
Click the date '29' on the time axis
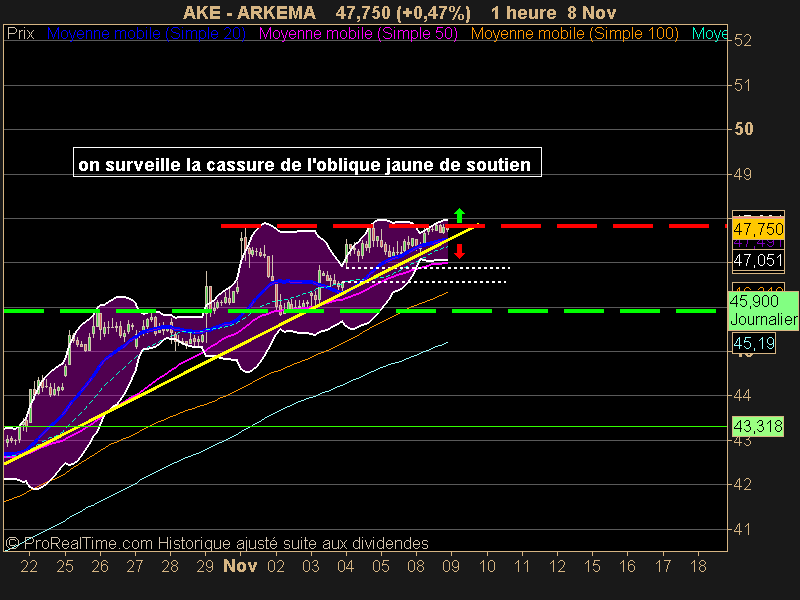point(205,566)
